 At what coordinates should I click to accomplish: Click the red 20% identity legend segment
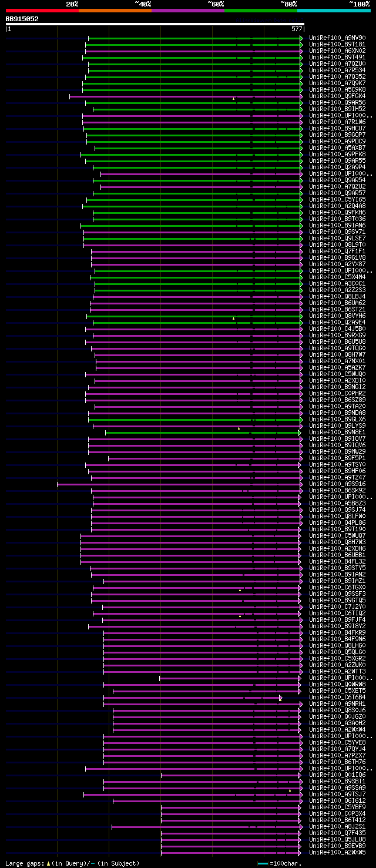pos(42,11)
